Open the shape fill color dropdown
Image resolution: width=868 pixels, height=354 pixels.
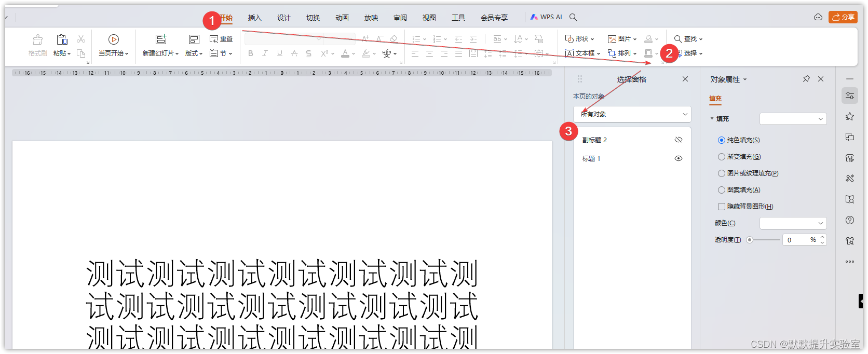coord(657,39)
